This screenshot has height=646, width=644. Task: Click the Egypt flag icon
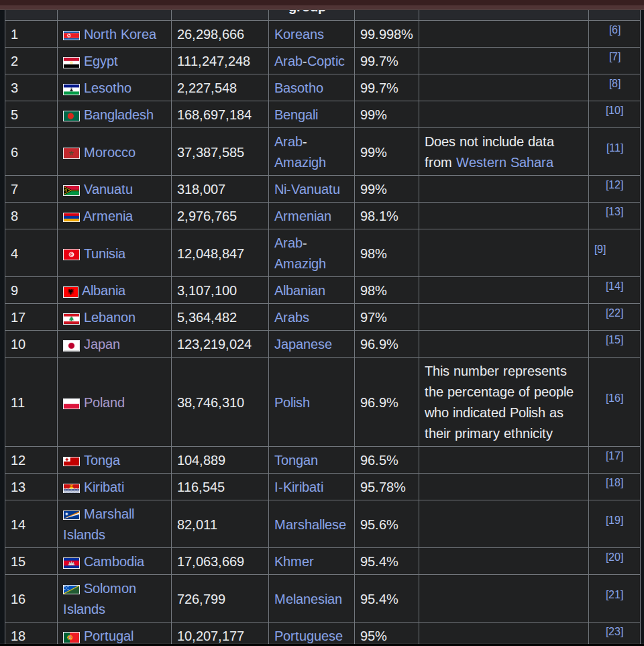[x=71, y=62]
